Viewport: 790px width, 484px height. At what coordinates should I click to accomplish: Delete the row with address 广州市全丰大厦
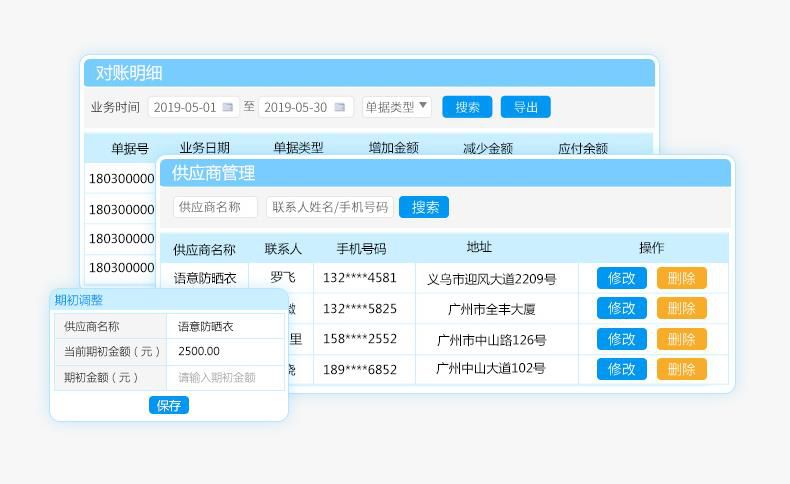[681, 308]
